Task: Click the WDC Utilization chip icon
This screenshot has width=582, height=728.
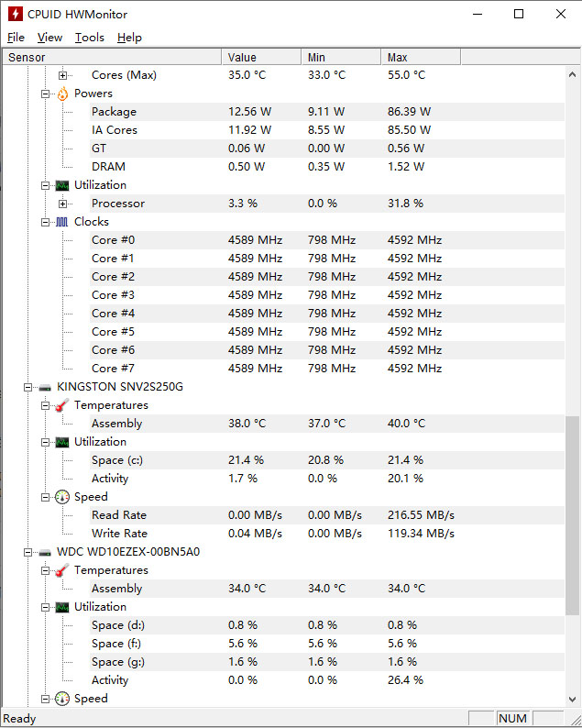Action: pos(62,607)
